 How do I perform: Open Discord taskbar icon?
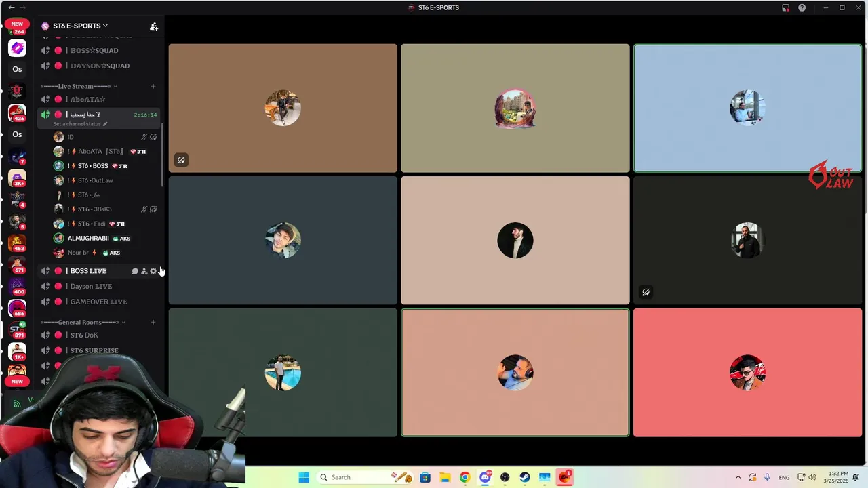[x=485, y=477]
